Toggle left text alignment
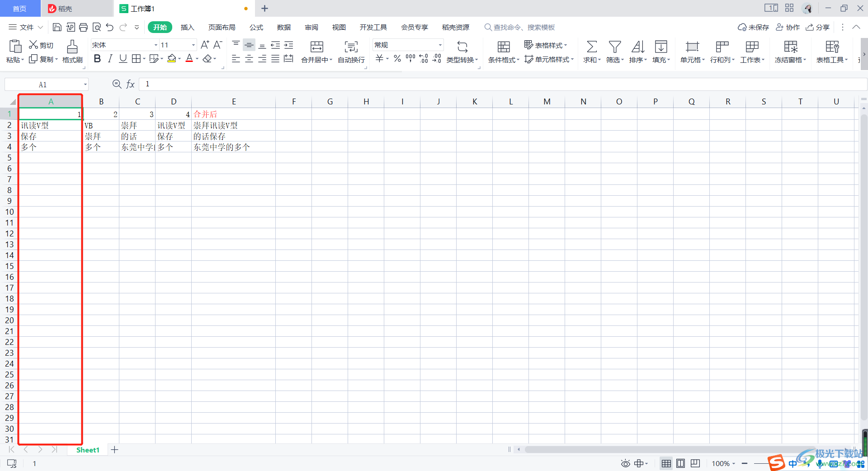868x471 pixels. [236, 59]
